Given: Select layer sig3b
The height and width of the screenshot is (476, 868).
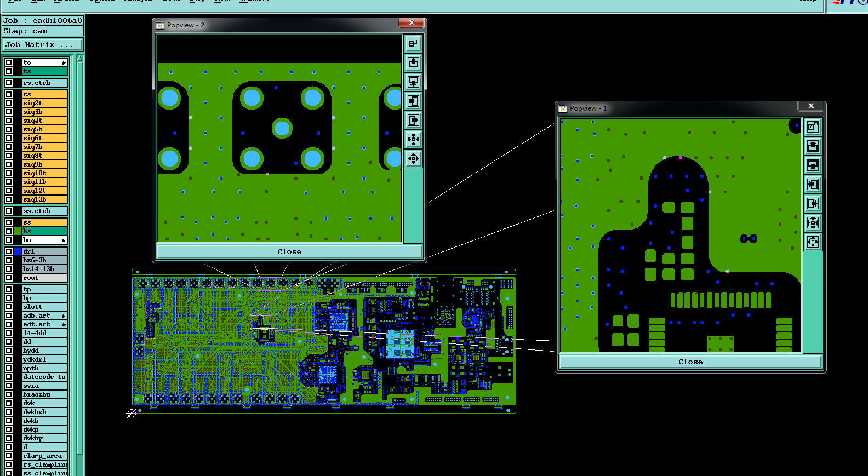Looking at the screenshot, I should coord(44,112).
